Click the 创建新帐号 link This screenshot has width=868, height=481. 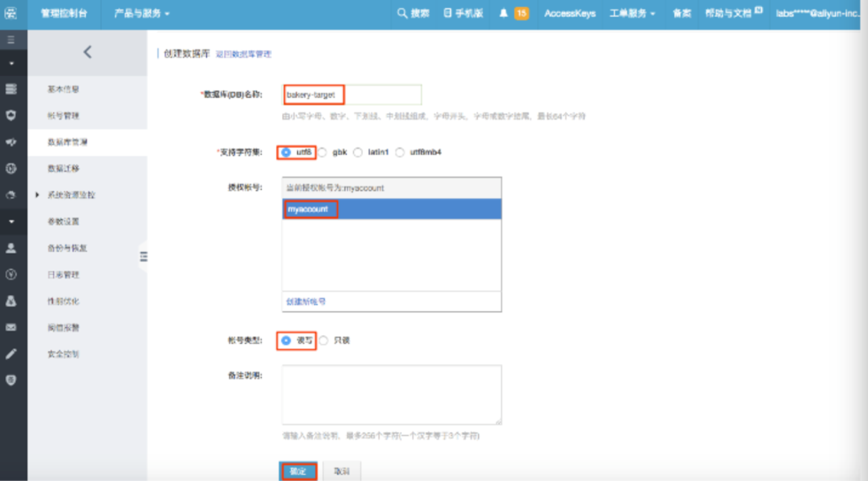click(305, 302)
